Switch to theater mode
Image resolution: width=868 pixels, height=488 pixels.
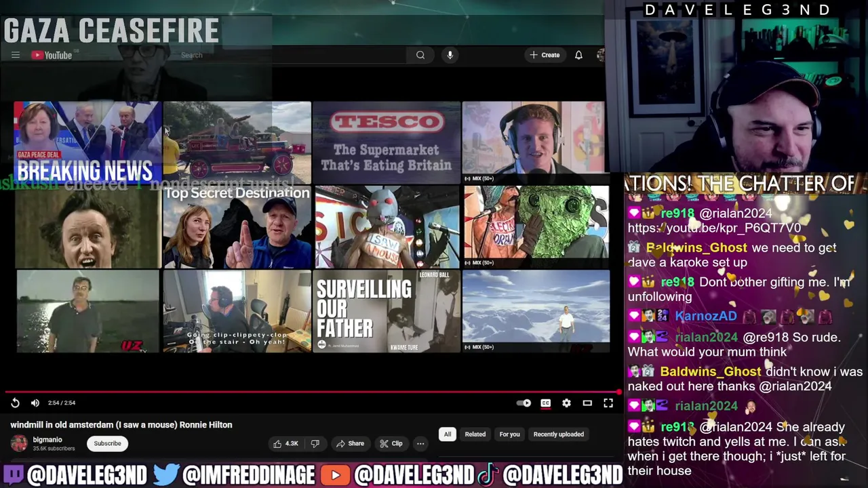[587, 403]
